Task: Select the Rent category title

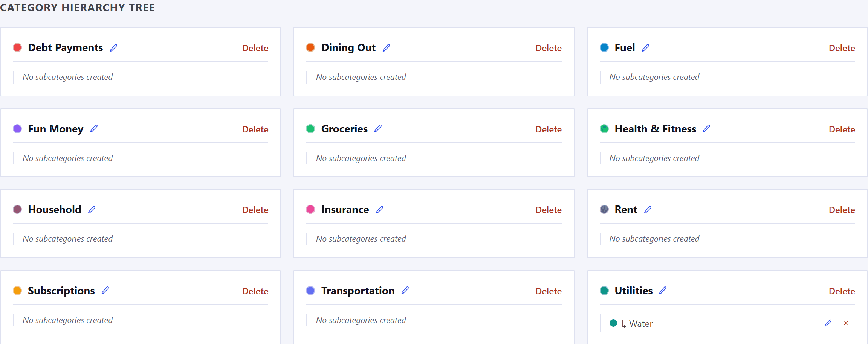Action: (x=626, y=209)
